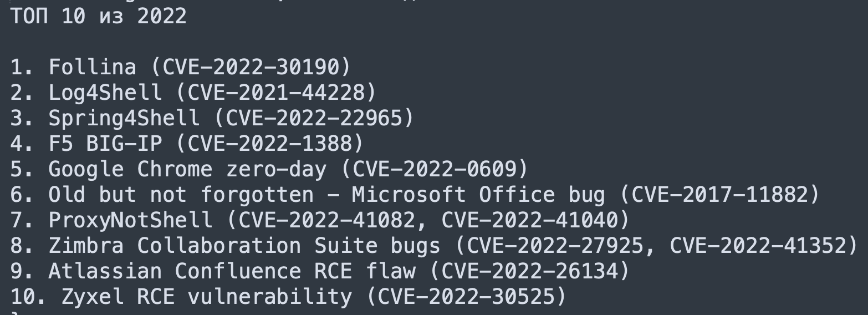868x315 pixels.
Task: Click the CVE-2022-30525 identifier
Action: coord(466,297)
